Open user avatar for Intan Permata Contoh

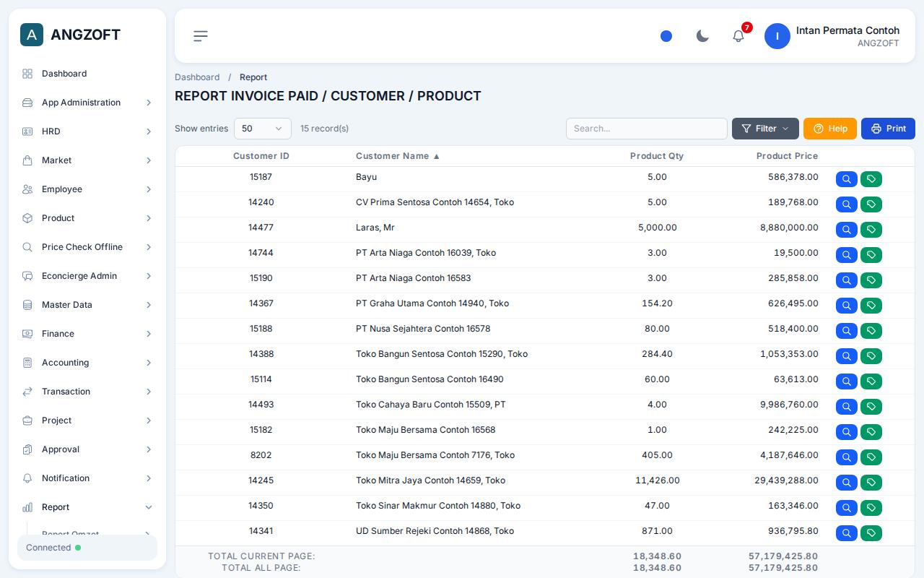coord(777,36)
